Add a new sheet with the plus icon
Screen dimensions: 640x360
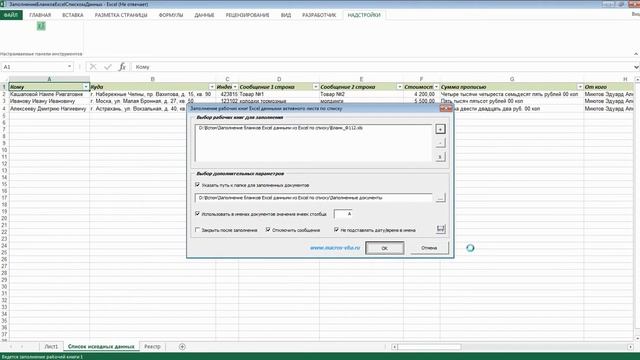(x=182, y=347)
